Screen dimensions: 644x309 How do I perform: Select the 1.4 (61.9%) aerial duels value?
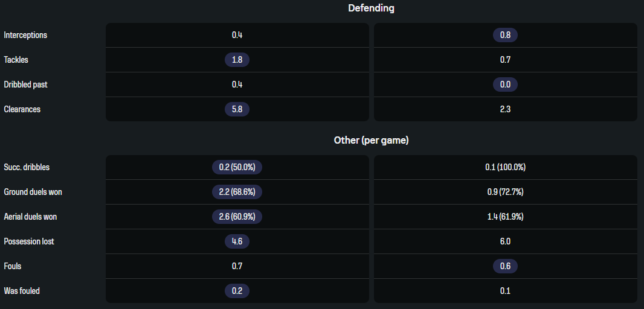coord(505,217)
